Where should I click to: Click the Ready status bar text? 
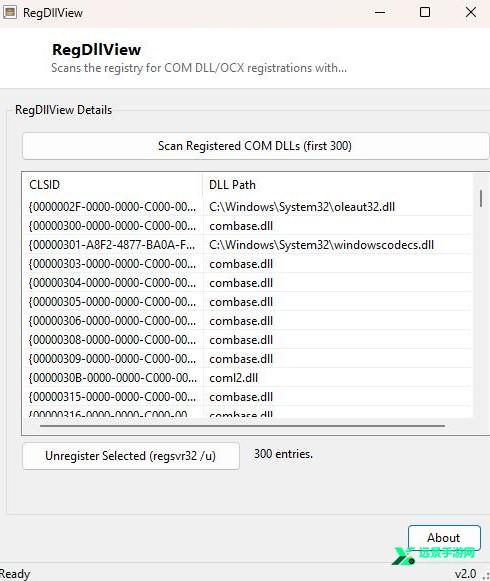coord(15,574)
